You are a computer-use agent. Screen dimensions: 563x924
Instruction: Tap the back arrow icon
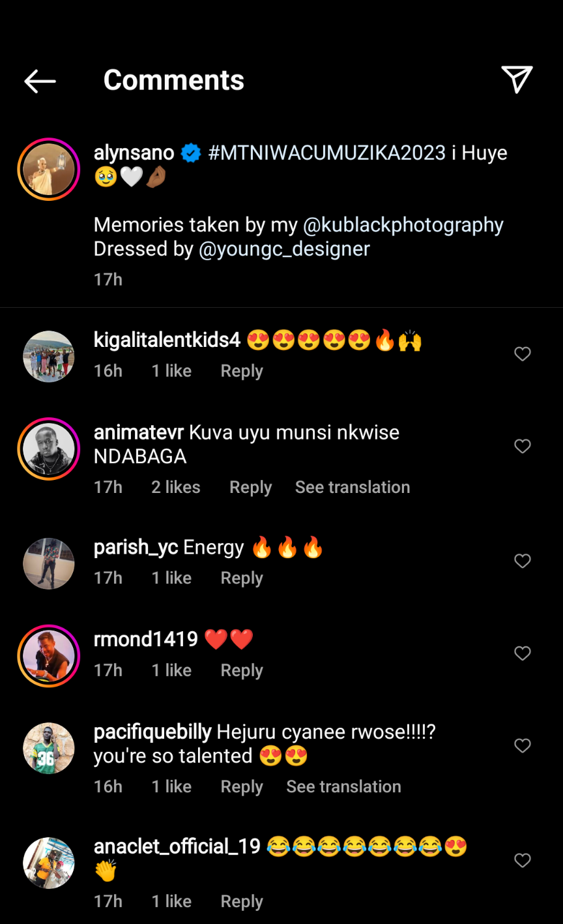coord(40,81)
